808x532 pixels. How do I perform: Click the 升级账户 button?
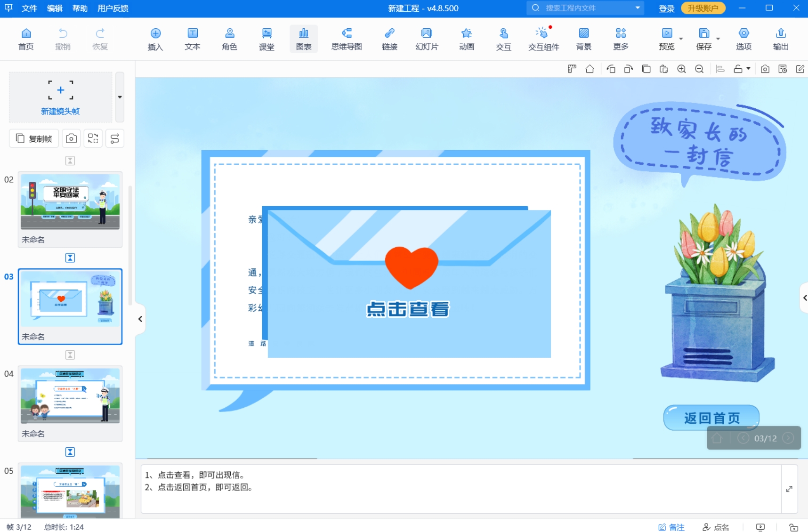pyautogui.click(x=703, y=8)
